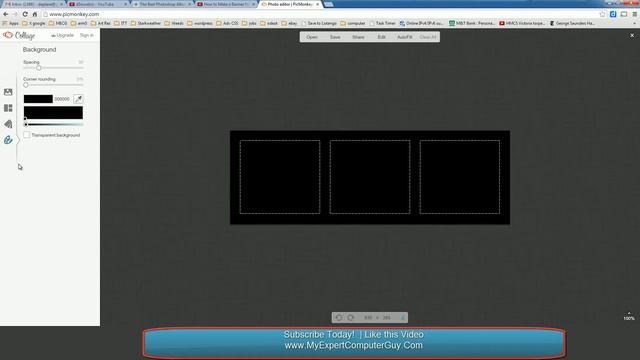Switch to How to Make a Banner tab
This screenshot has height=360, width=640.
[x=226, y=4]
